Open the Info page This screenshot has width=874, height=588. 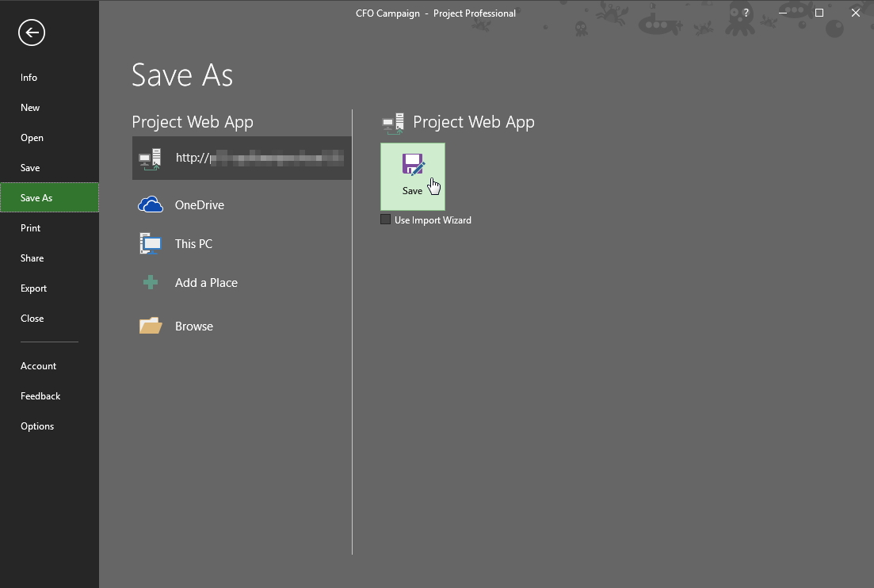[x=50, y=78]
